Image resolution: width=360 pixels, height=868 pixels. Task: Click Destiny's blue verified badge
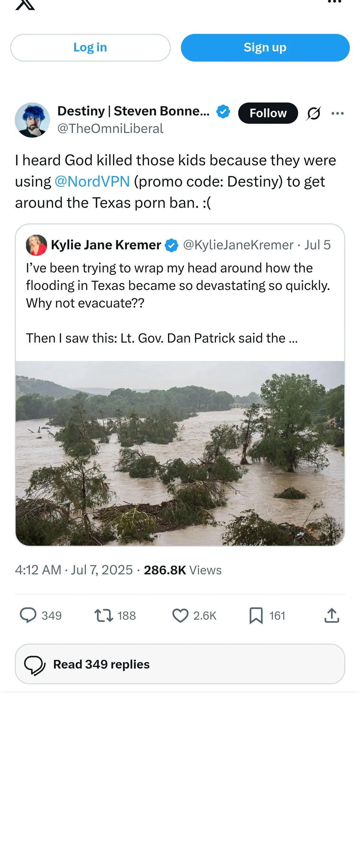click(223, 111)
